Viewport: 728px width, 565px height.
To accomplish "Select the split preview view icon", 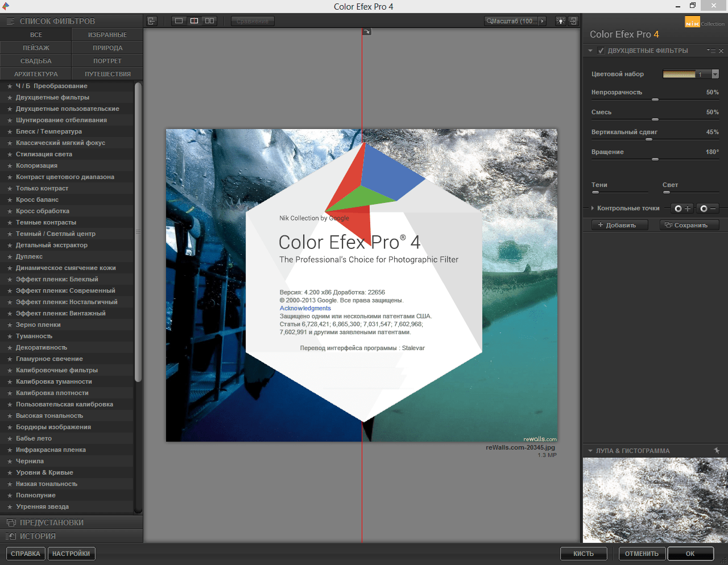I will coord(195,21).
